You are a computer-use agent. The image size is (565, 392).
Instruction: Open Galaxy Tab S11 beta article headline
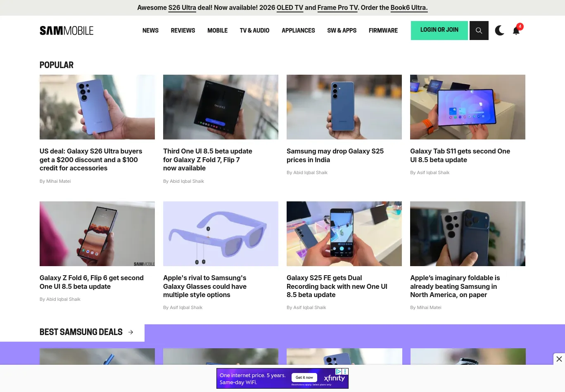pyautogui.click(x=460, y=156)
